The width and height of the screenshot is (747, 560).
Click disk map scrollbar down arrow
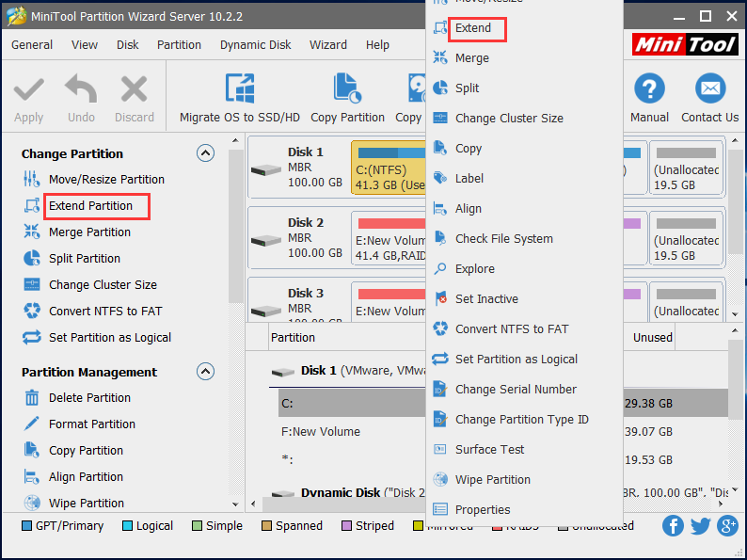click(735, 314)
